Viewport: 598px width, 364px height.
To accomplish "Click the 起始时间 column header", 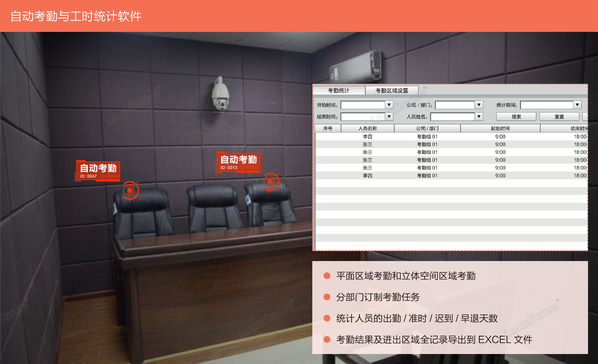I will pos(500,129).
